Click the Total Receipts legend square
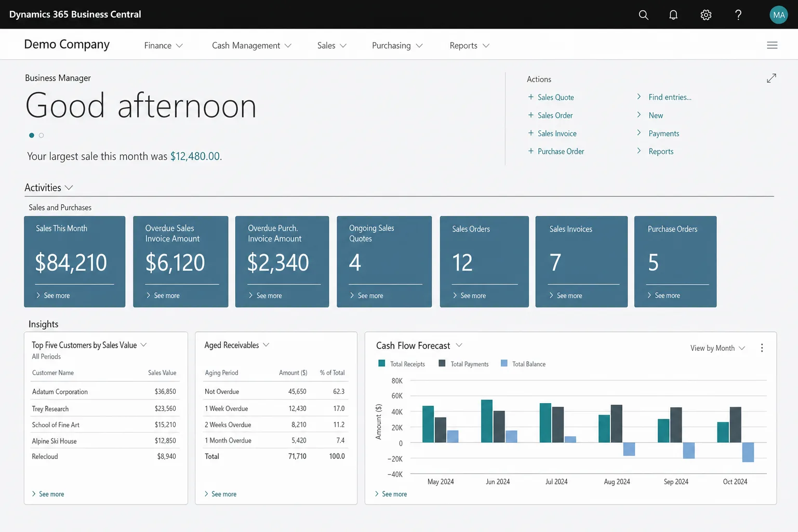 (x=382, y=363)
